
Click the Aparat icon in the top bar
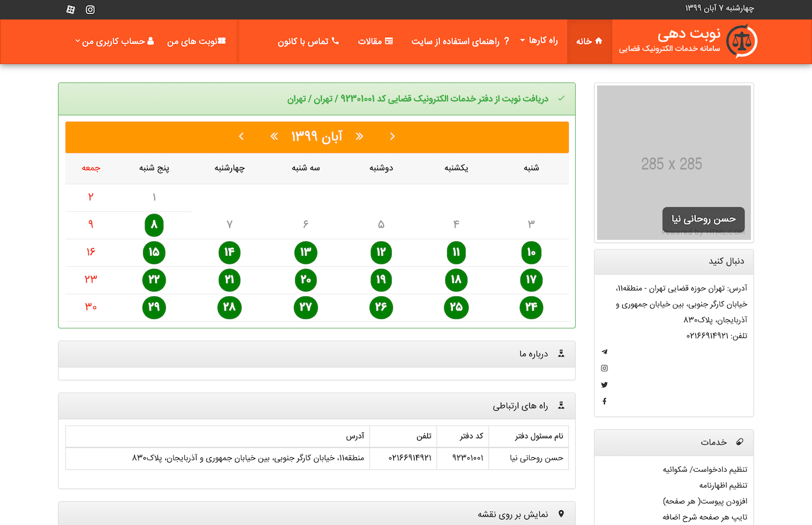click(71, 9)
